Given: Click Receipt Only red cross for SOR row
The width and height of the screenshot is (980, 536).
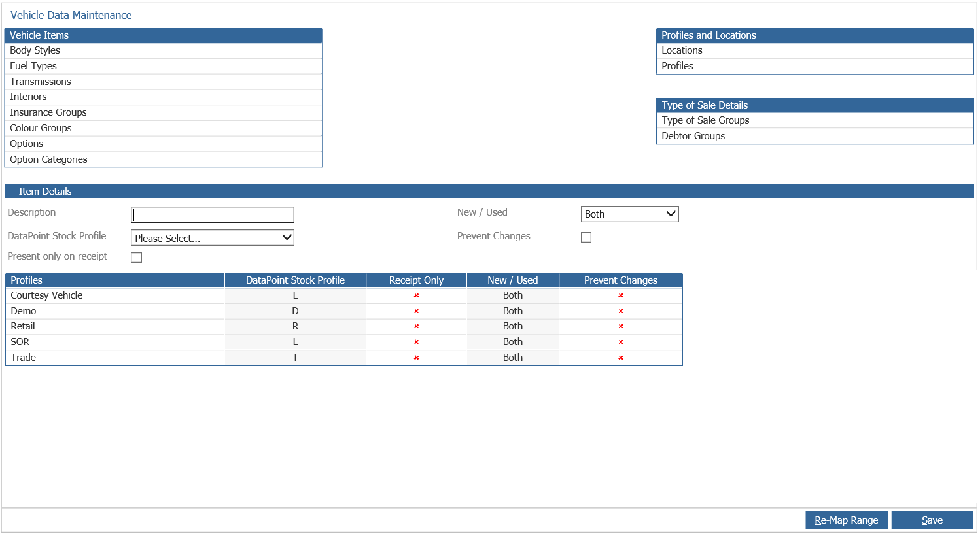Looking at the screenshot, I should pos(416,342).
